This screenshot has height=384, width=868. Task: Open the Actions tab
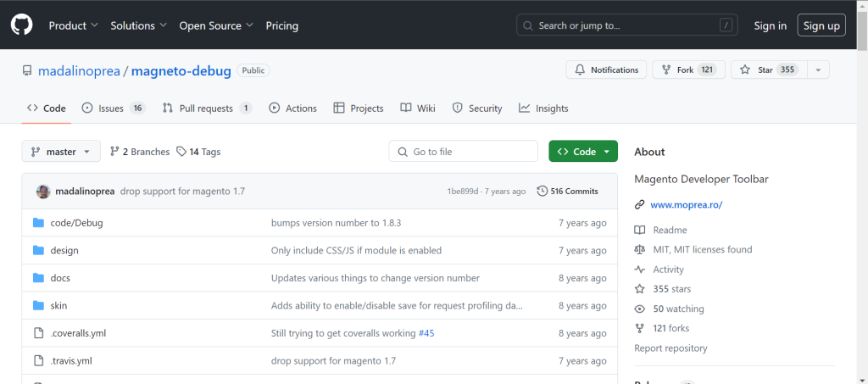(x=292, y=109)
